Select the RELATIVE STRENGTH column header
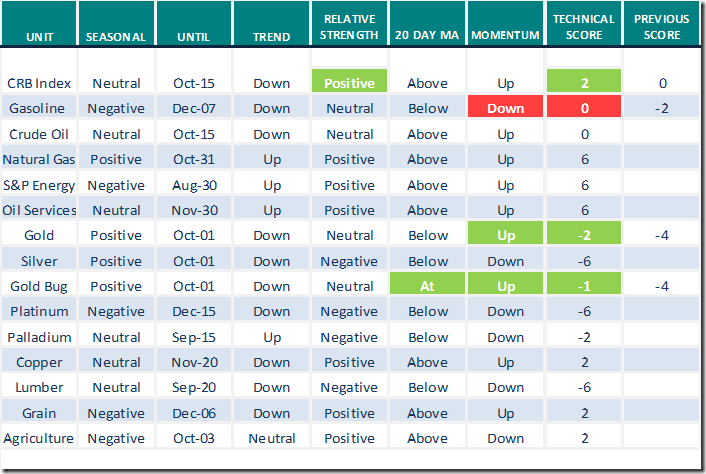 click(x=349, y=28)
